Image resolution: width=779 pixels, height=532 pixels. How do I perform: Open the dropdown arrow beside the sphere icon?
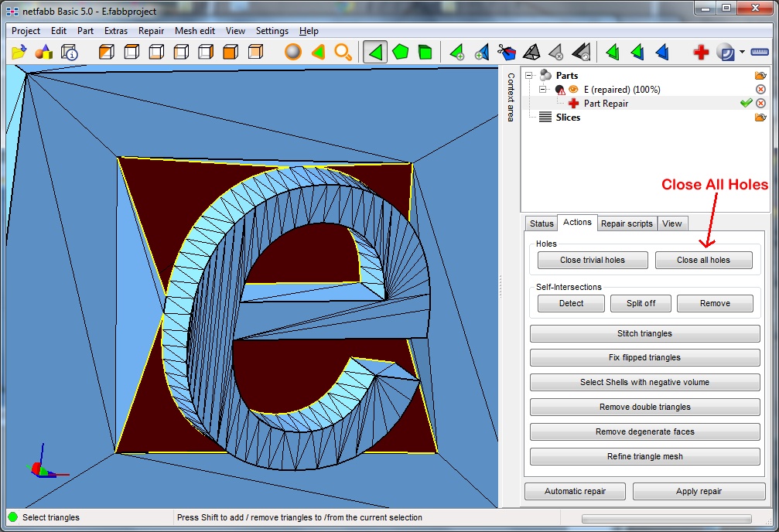(x=742, y=52)
